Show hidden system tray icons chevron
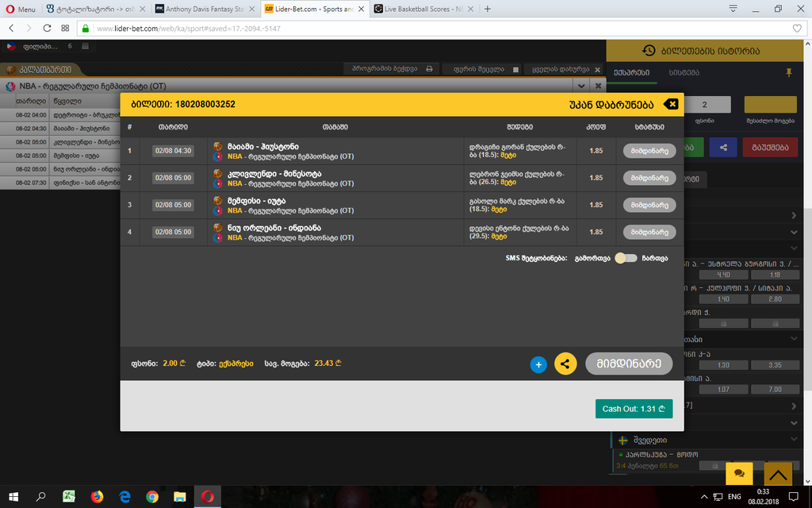This screenshot has width=812, height=508. coord(704,497)
